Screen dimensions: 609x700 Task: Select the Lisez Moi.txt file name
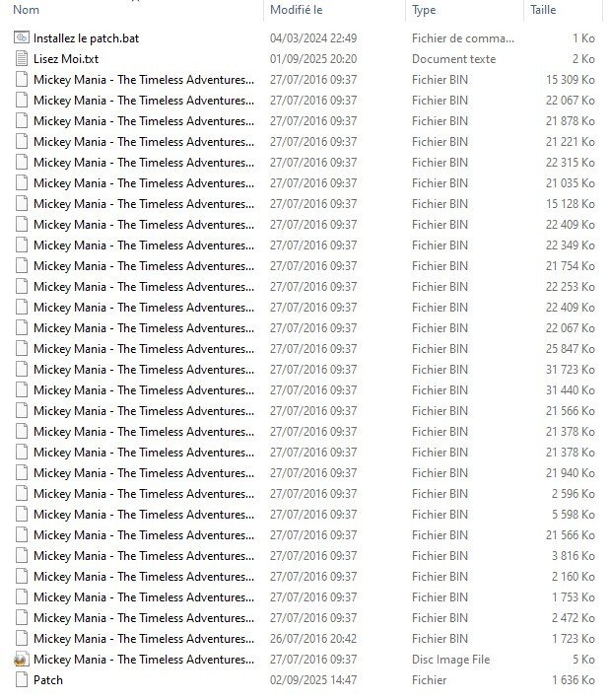[66, 59]
